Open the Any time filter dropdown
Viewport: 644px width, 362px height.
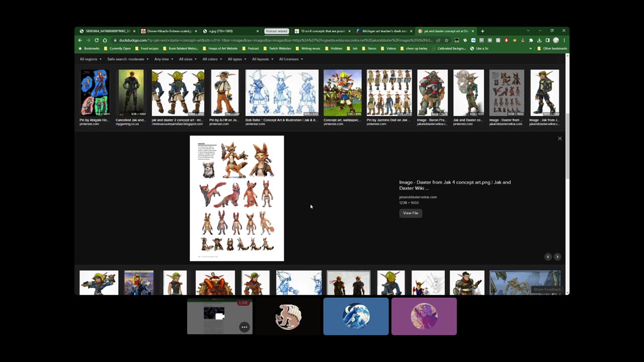click(164, 59)
